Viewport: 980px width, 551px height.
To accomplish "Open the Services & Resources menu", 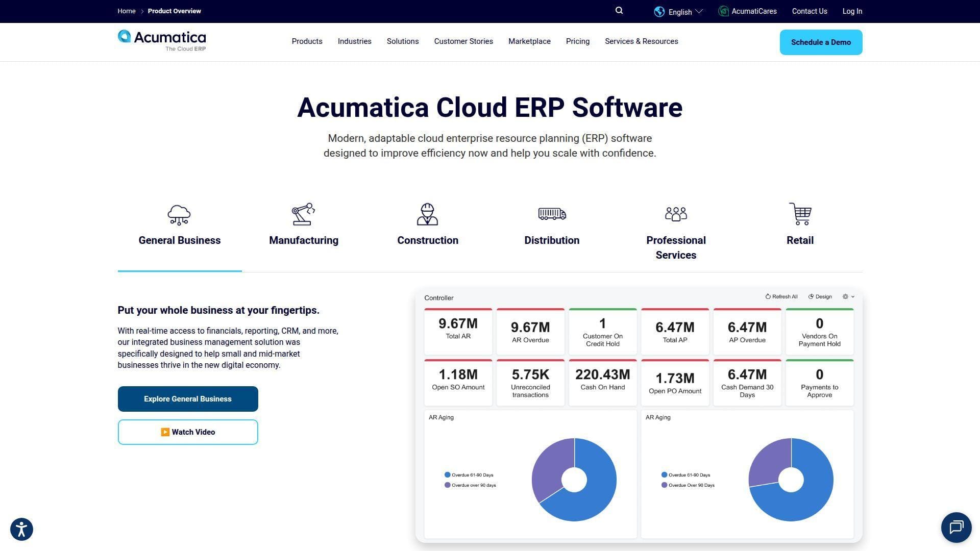I will [641, 41].
